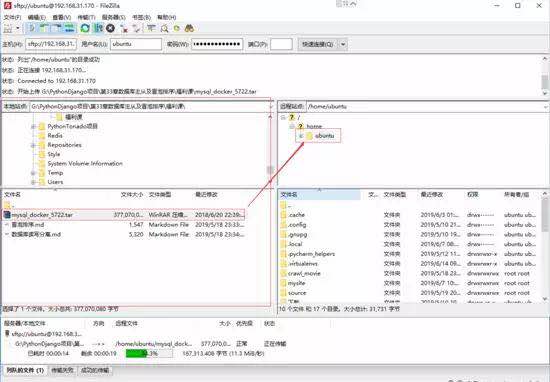Screen dimensions: 550x382
Task: Expand the remote ubuntu folder node
Action: [x=301, y=136]
